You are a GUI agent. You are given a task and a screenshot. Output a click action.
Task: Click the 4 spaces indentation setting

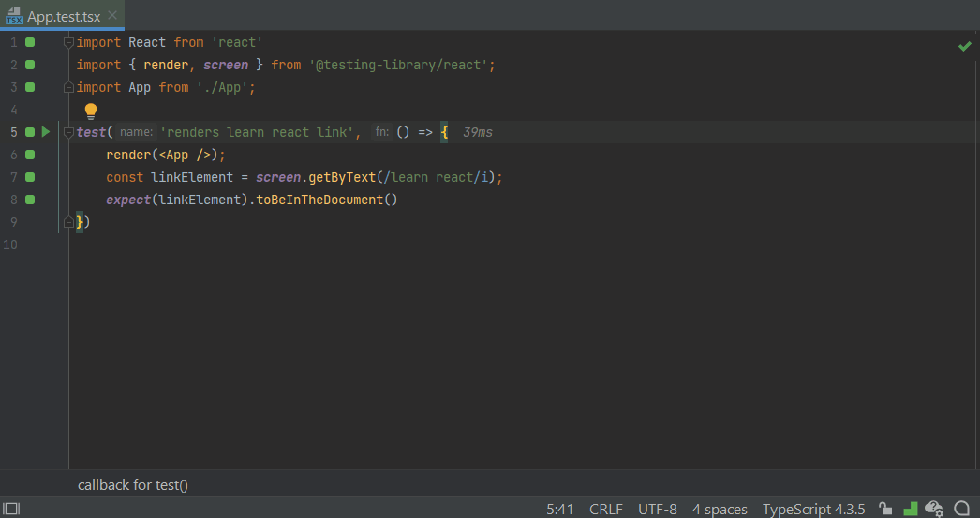[720, 509]
